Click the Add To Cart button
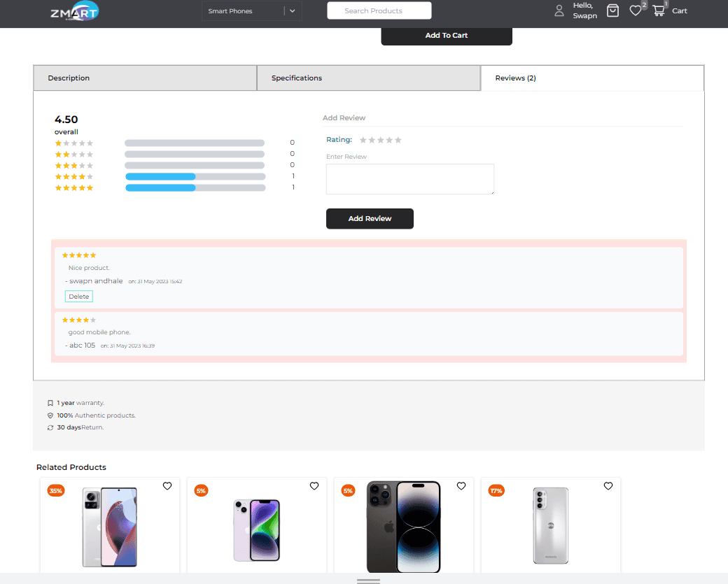 tap(447, 36)
